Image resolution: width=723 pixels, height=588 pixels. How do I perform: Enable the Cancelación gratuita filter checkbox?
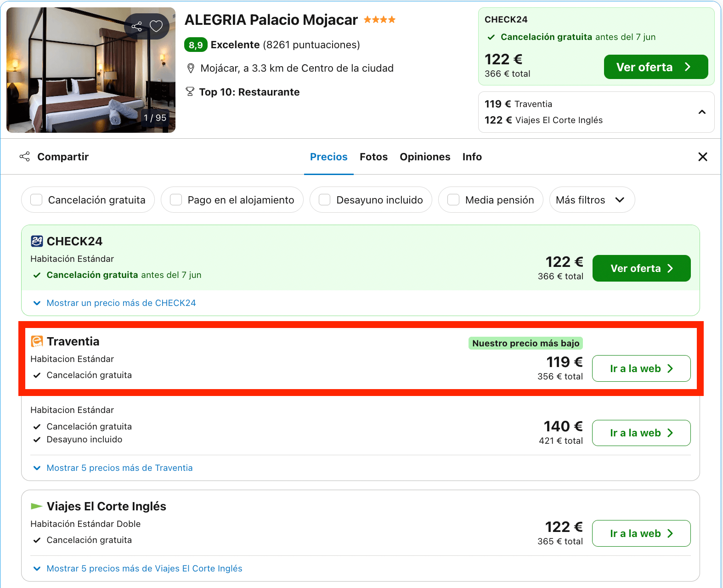[x=36, y=200]
